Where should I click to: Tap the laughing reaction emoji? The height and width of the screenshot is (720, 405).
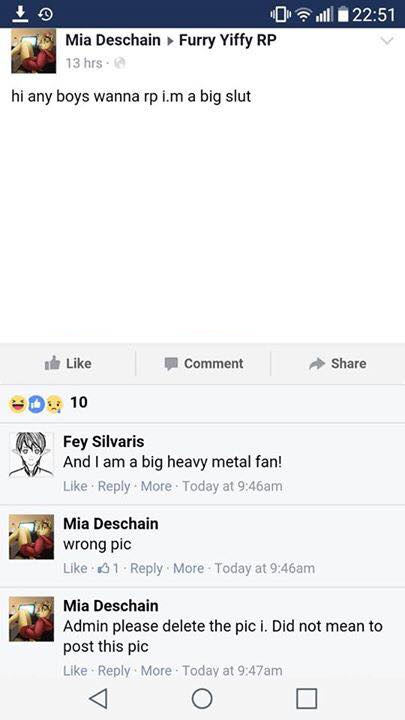(18, 404)
